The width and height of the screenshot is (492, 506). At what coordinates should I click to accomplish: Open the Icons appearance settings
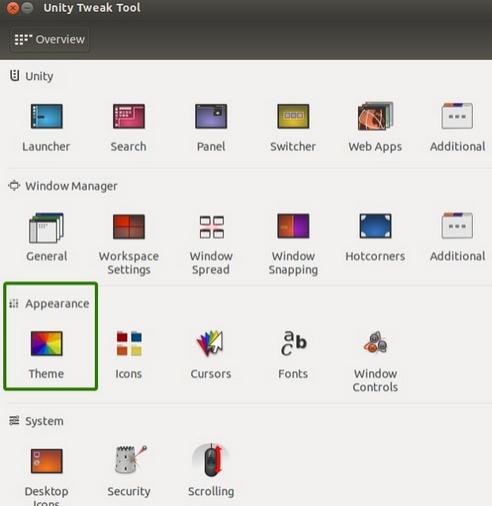(x=129, y=343)
